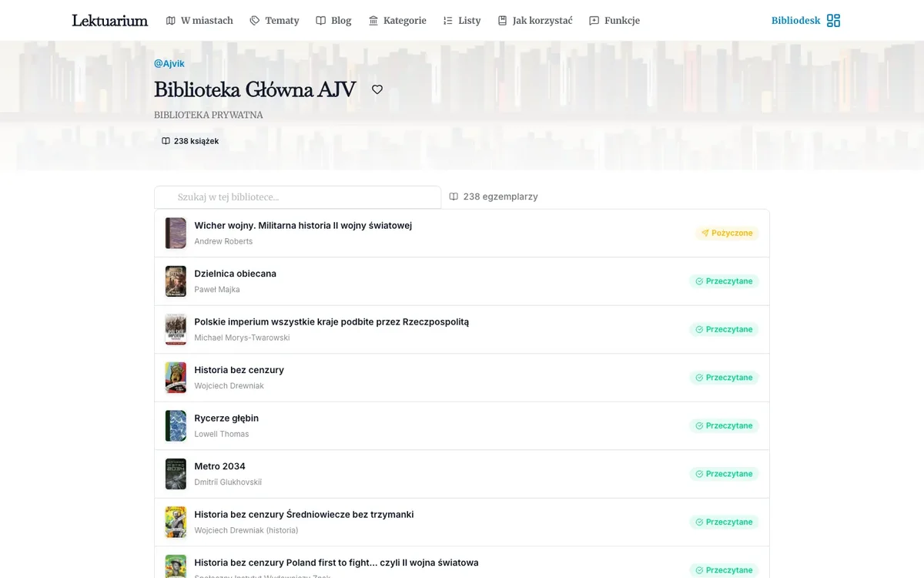Click the author name Andrew Roberts
This screenshot has width=924, height=578.
pos(223,241)
